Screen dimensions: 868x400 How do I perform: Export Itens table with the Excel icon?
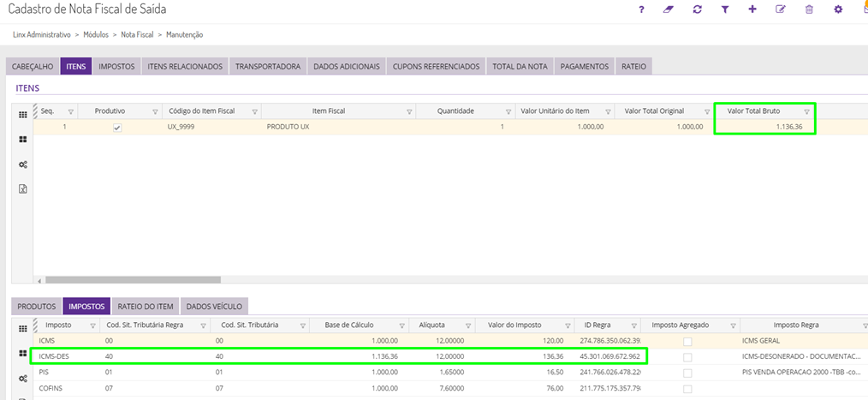[23, 189]
